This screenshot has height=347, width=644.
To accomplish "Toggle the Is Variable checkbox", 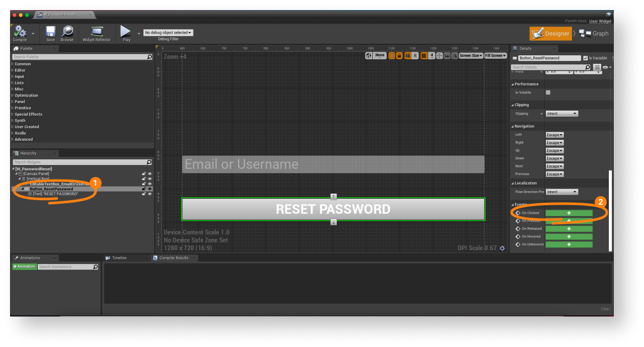I will pos(585,58).
